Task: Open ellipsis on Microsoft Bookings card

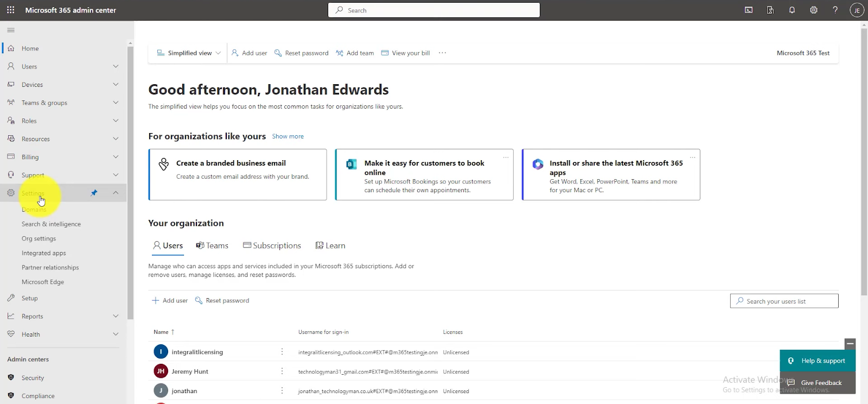Action: (x=506, y=157)
